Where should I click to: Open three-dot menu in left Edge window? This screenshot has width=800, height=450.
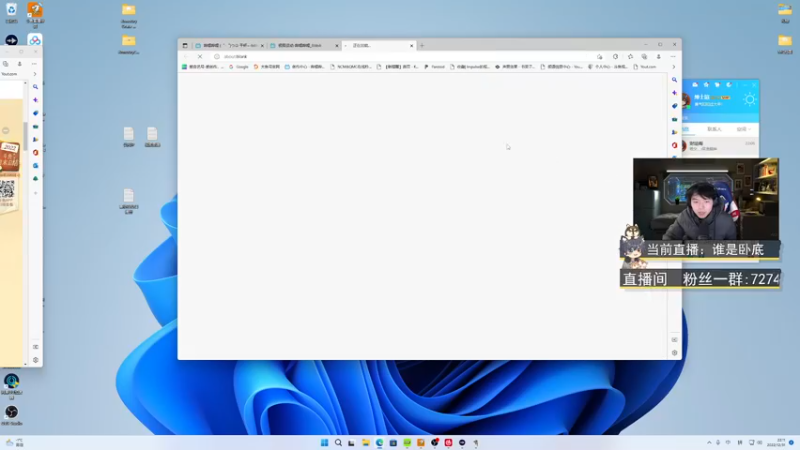pos(34,64)
